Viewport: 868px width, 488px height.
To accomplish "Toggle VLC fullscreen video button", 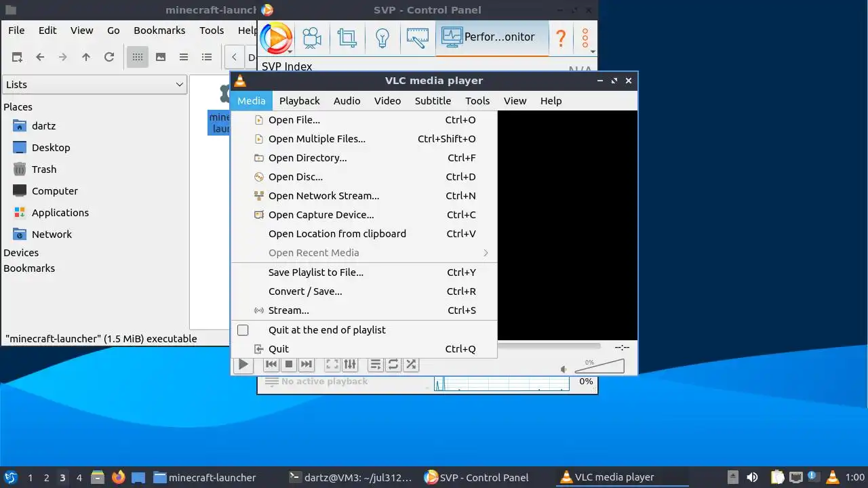I will [332, 365].
